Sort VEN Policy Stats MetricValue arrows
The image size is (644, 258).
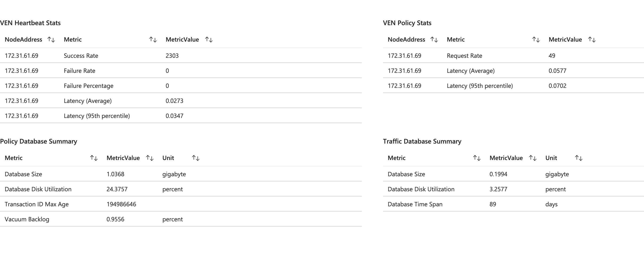click(x=592, y=39)
